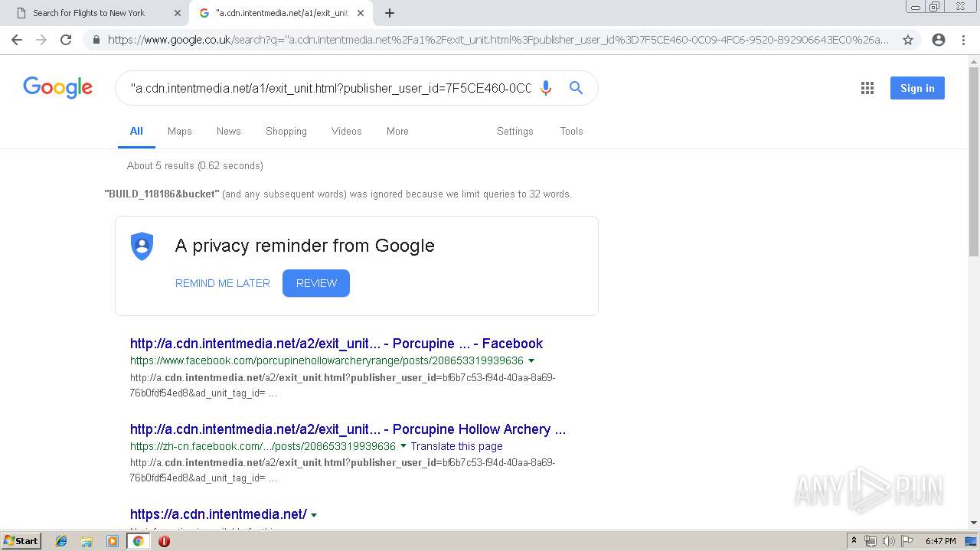Click the Action Center flag tray icon
Screen dimensions: 980x551
pyautogui.click(x=907, y=541)
